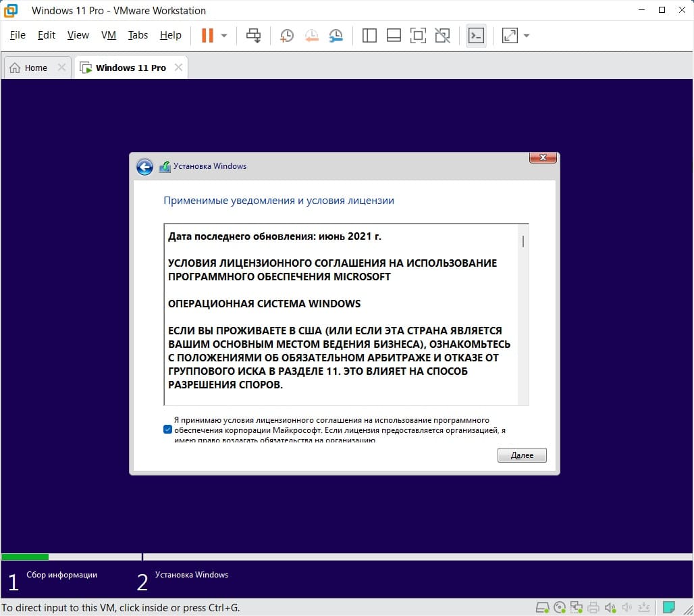Viewport: 694px width, 616px height.
Task: Click the Сбор информации step label
Action: (61, 575)
